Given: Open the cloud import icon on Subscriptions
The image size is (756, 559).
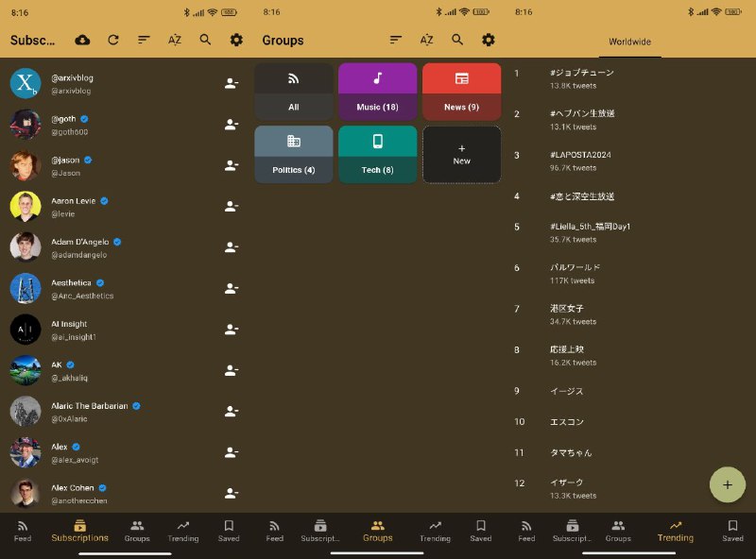Looking at the screenshot, I should [80, 40].
